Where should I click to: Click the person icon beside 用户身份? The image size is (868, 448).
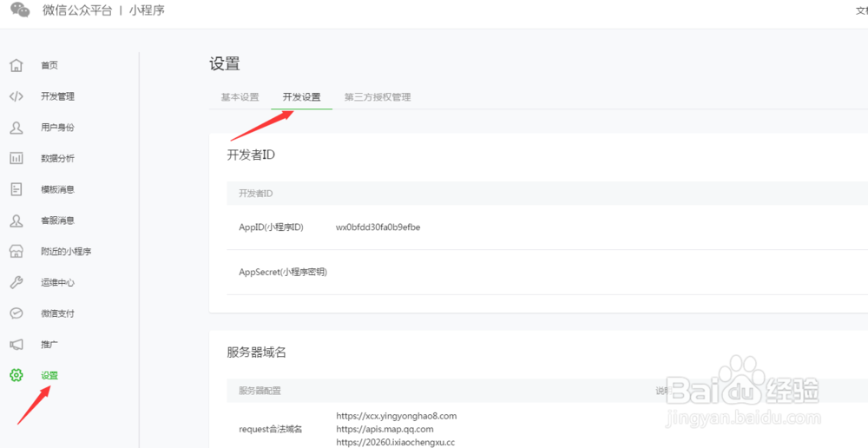[16, 128]
